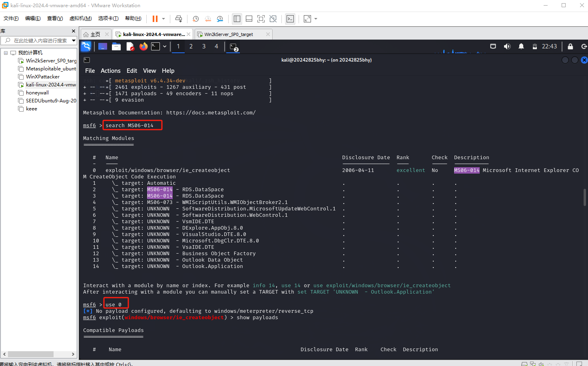Select WinXPattacker in the library
This screenshot has width=588, height=366.
[x=39, y=77]
